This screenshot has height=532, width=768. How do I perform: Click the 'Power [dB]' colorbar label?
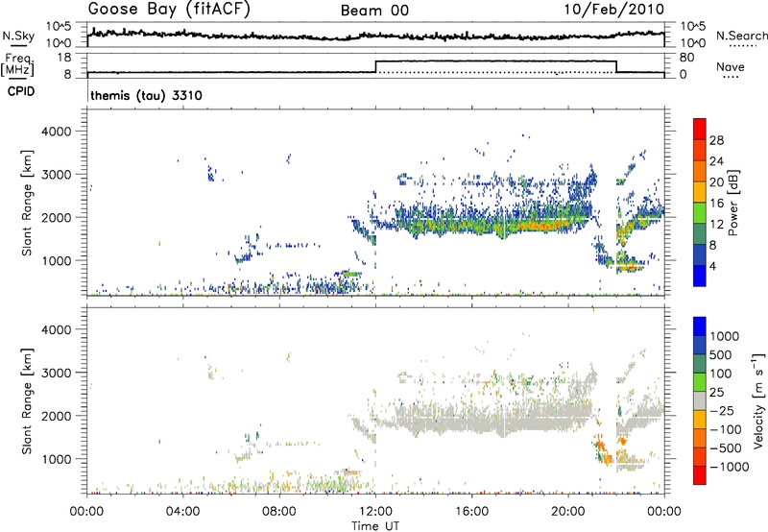pyautogui.click(x=732, y=203)
